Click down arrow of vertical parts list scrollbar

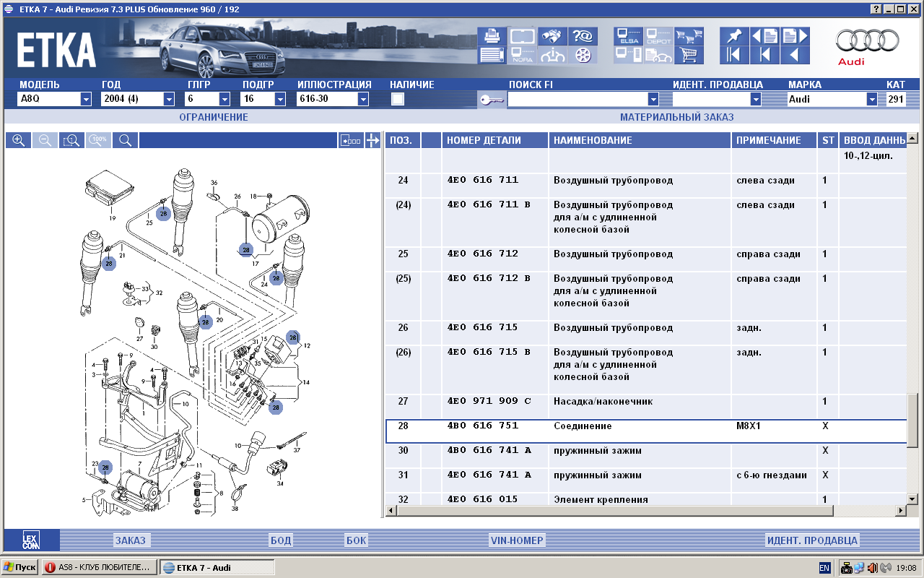coord(912,499)
